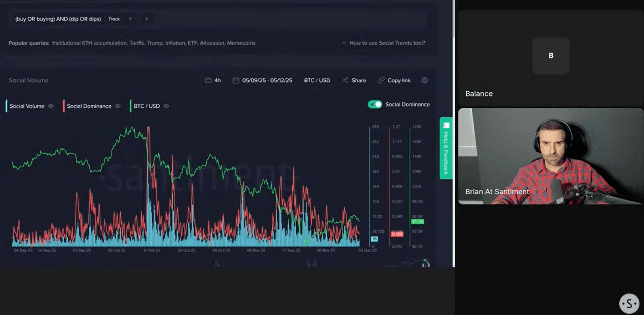Click the 4h interval icon
Screen dimensions: 644x315
pos(208,80)
